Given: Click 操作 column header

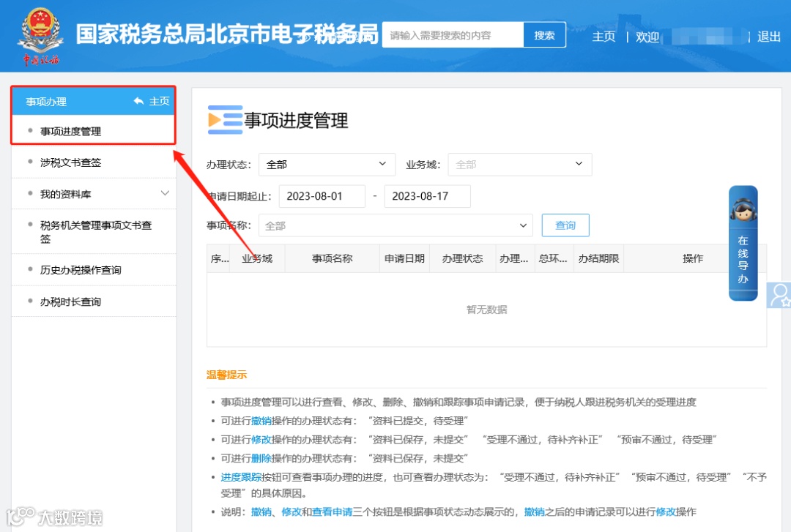Looking at the screenshot, I should [693, 259].
